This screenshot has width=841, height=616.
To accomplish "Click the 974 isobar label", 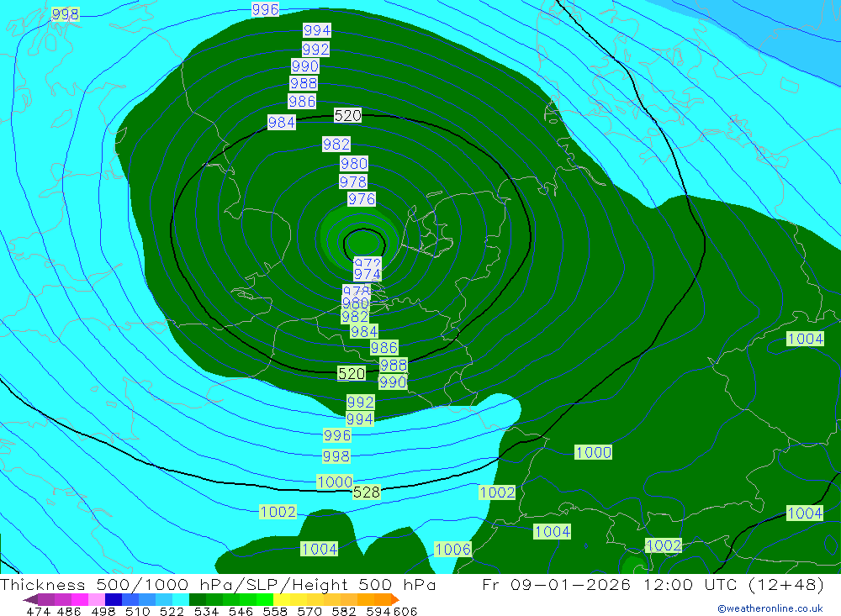I will tap(367, 275).
